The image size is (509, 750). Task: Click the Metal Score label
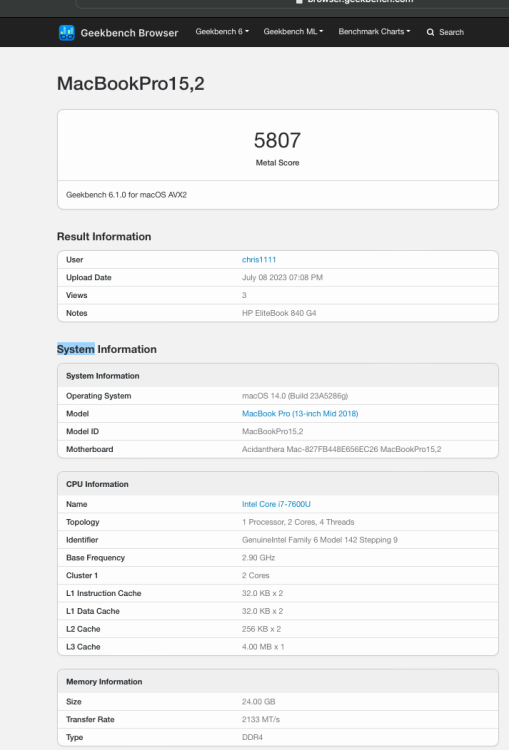pos(277,163)
